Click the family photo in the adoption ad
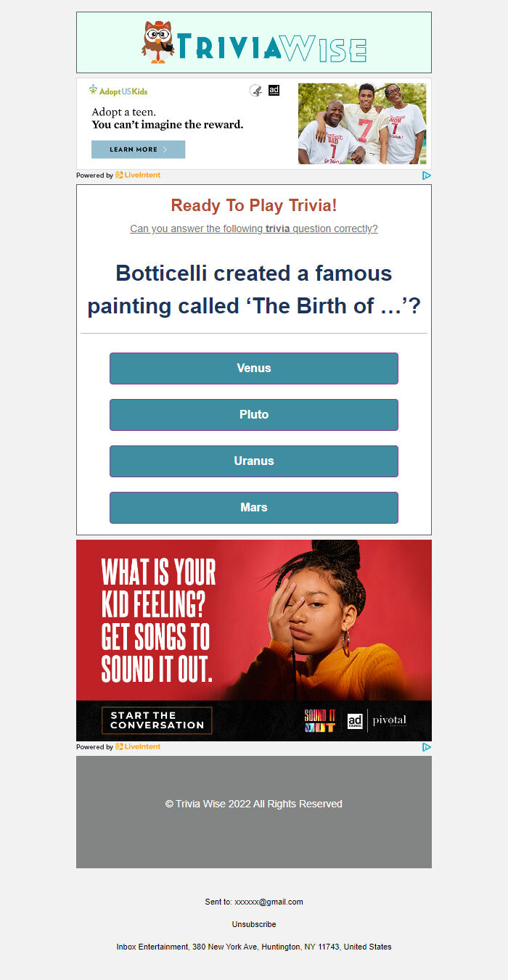Screen dimensions: 508x980 (362, 123)
